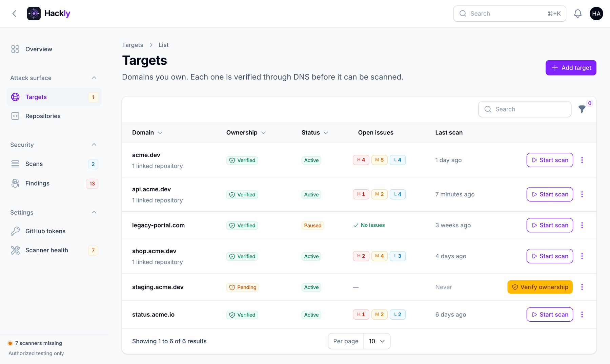Collapse the Settings sidebar section
The height and width of the screenshot is (364, 610).
pyautogui.click(x=94, y=212)
